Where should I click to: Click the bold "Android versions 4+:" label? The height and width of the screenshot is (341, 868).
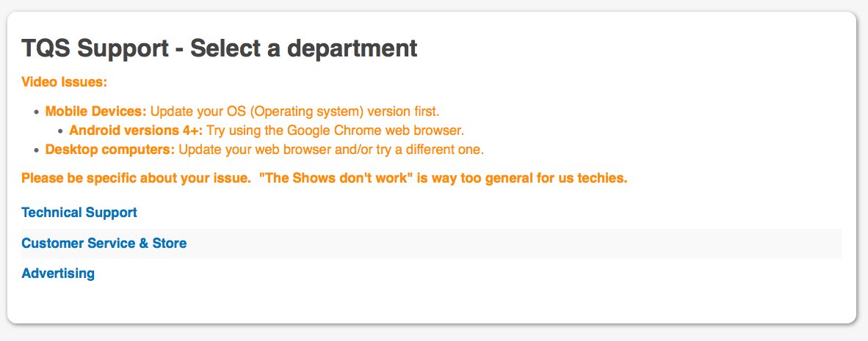point(135,131)
